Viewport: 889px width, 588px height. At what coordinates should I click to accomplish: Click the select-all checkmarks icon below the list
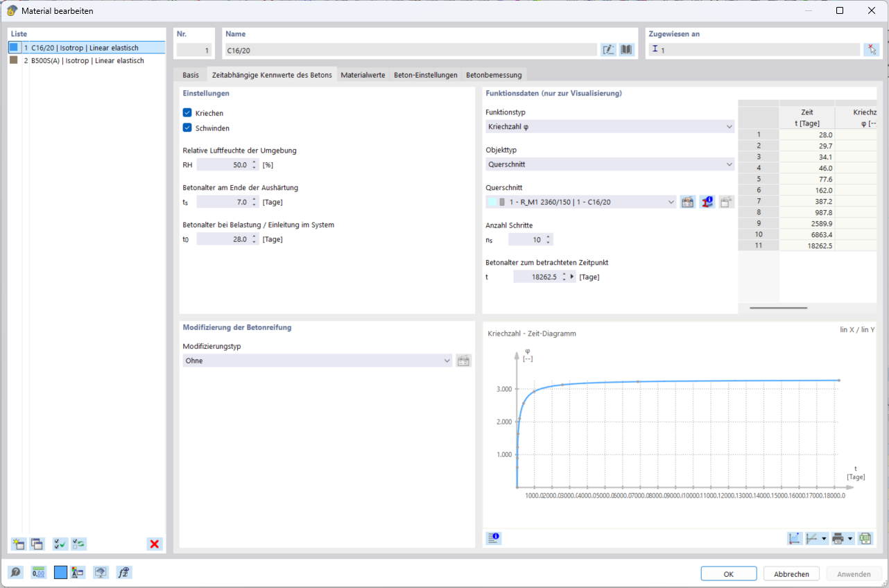60,544
